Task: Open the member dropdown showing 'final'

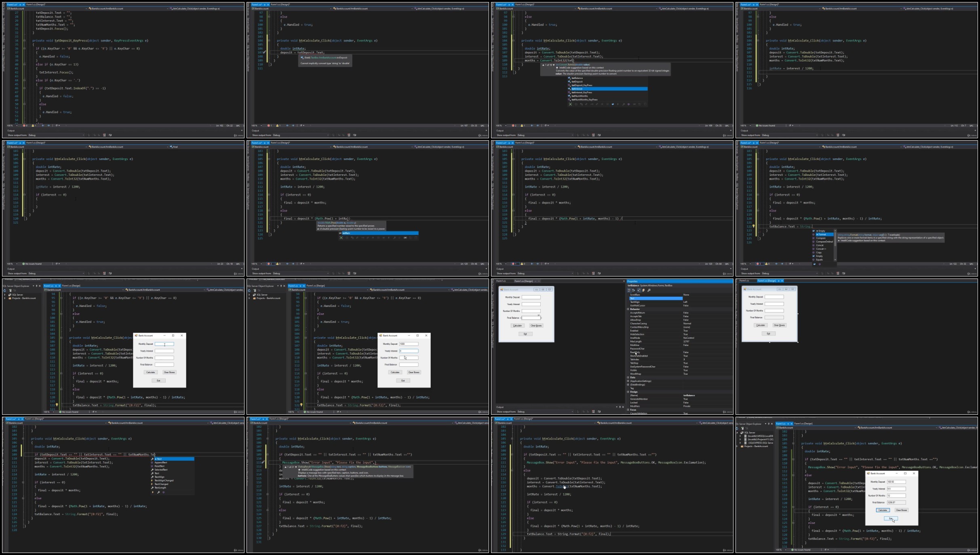Action: (206, 147)
